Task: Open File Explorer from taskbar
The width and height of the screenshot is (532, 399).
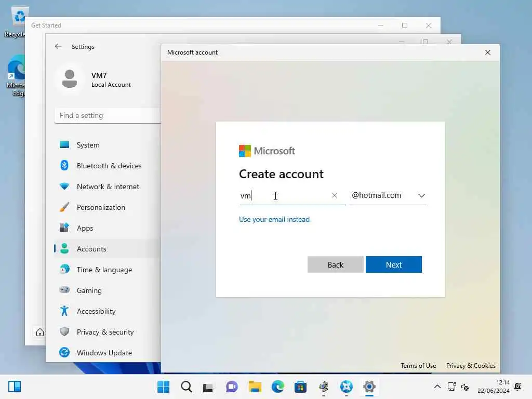Action: pos(255,387)
